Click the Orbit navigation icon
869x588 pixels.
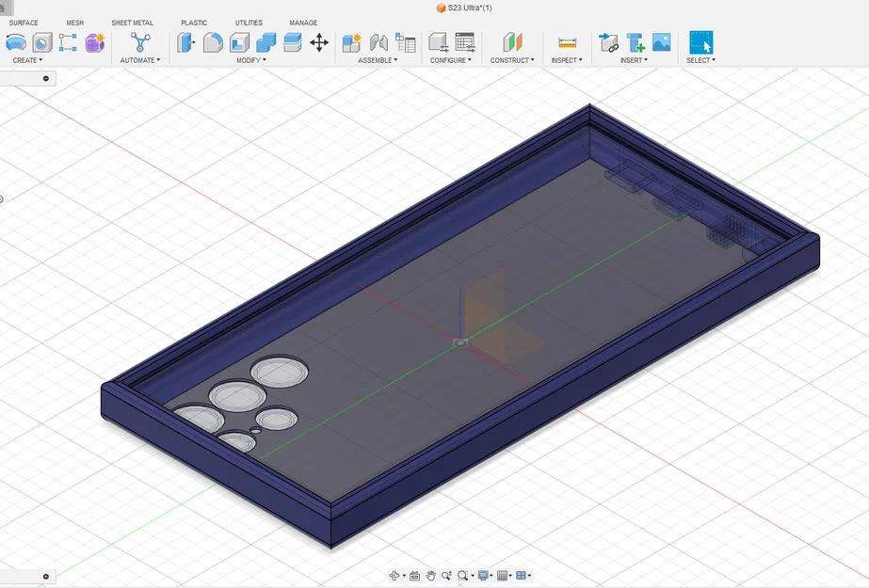(394, 576)
